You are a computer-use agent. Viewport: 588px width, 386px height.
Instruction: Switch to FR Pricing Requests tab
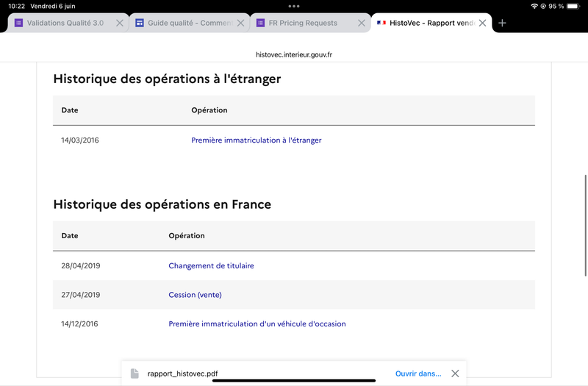tap(310, 23)
